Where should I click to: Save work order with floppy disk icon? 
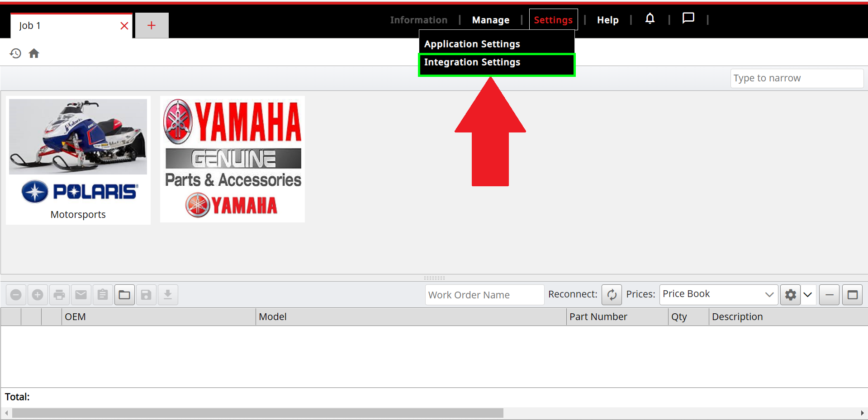point(146,295)
